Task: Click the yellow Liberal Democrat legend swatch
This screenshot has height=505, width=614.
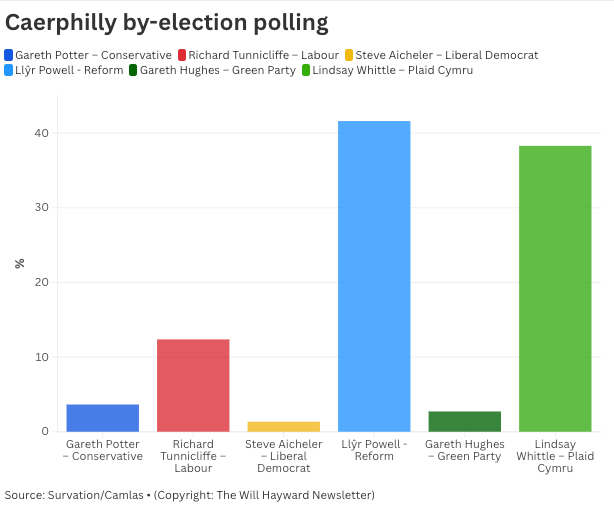Action: pyautogui.click(x=348, y=55)
